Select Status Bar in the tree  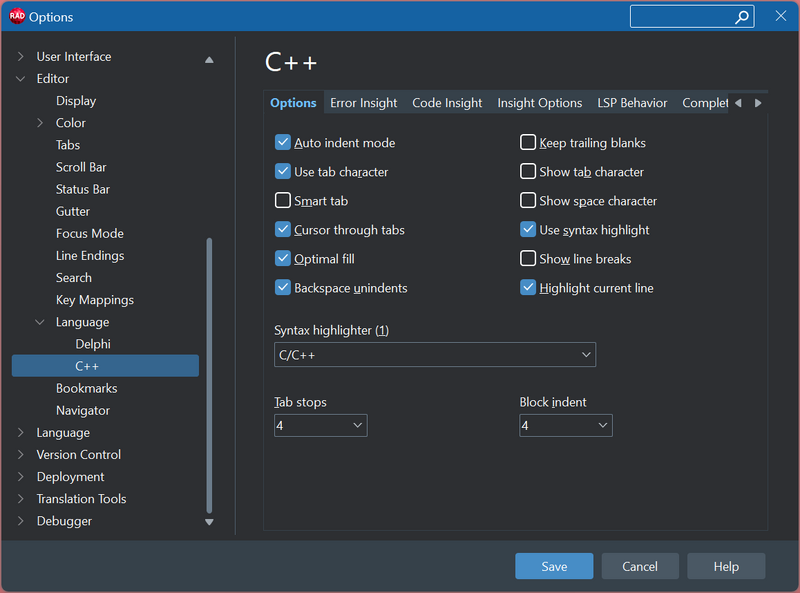(x=83, y=189)
